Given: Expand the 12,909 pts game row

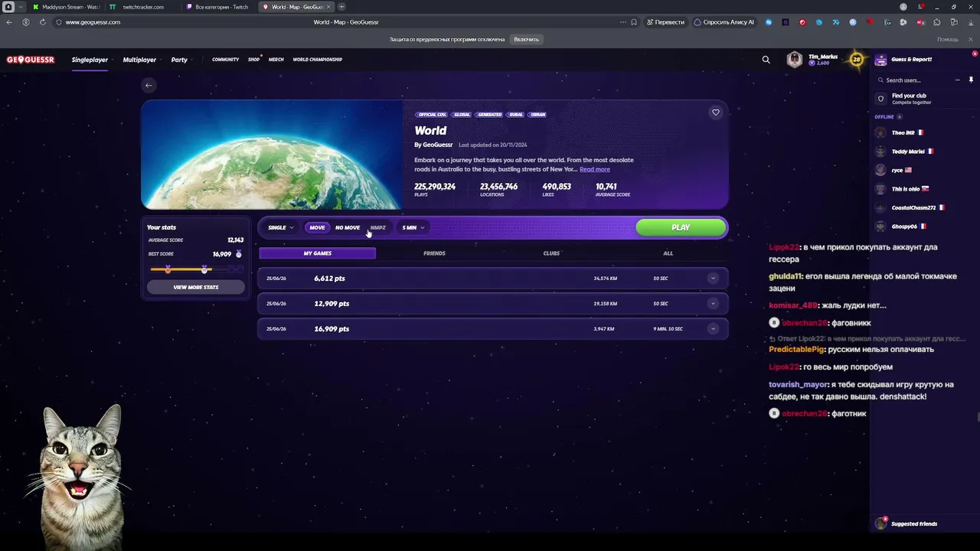Looking at the screenshot, I should tap(713, 304).
